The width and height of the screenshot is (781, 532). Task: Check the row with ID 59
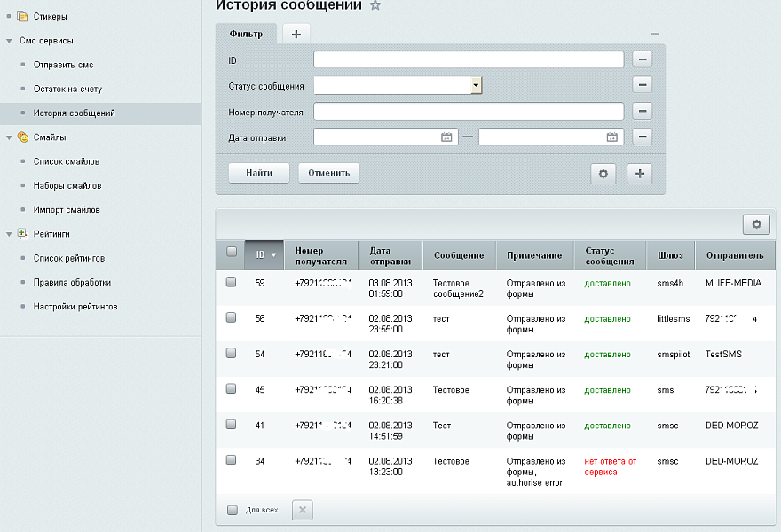[x=231, y=282]
